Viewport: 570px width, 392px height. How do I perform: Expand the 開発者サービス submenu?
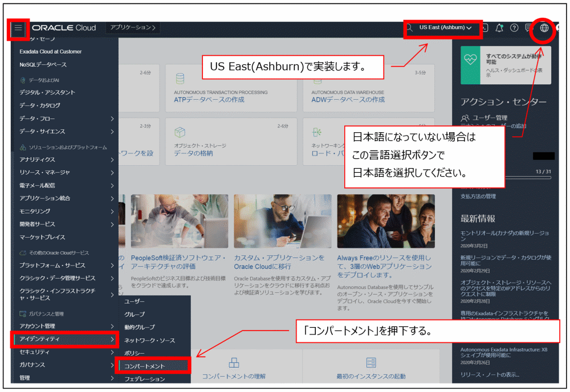[x=112, y=224]
